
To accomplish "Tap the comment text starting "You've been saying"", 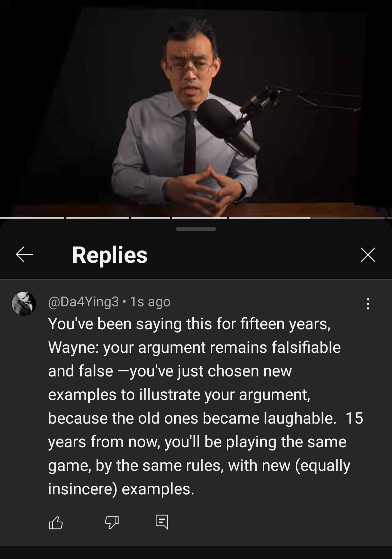I will click(x=205, y=406).
